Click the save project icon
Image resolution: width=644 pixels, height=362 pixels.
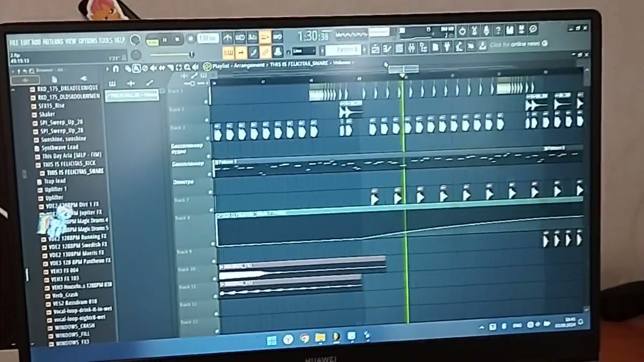coord(510,30)
